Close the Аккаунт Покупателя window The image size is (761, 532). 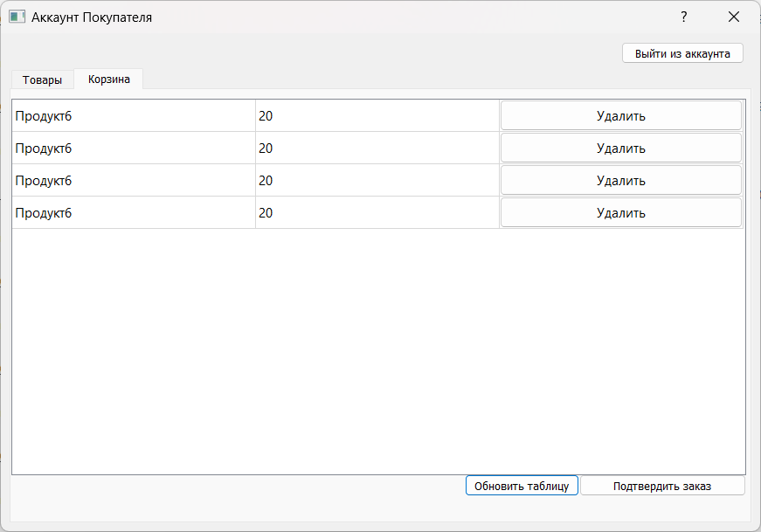(x=733, y=17)
